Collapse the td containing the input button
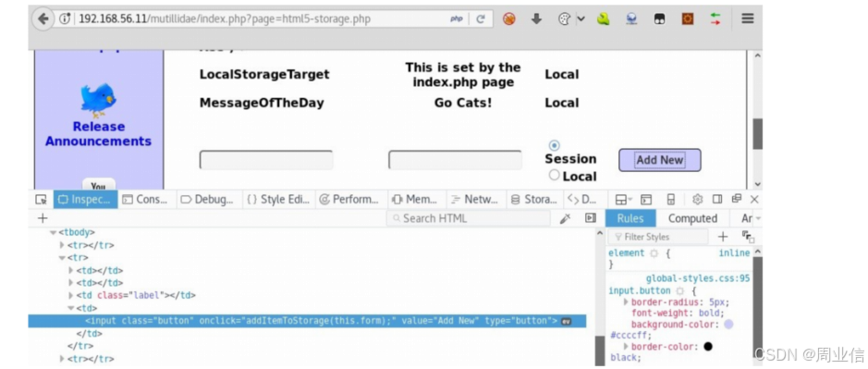The width and height of the screenshot is (868, 369). [x=71, y=308]
